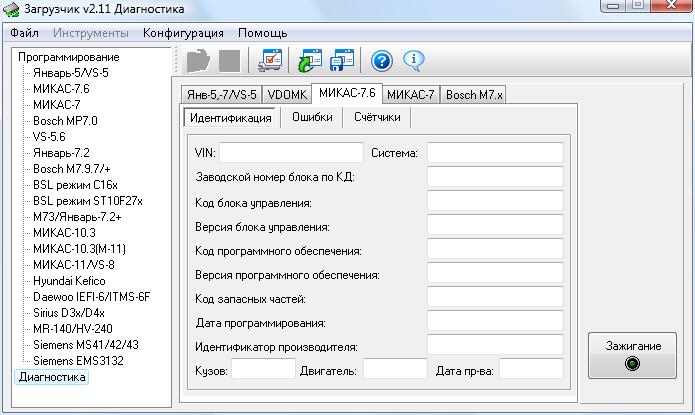Open the Инструменты menu

[x=91, y=33]
